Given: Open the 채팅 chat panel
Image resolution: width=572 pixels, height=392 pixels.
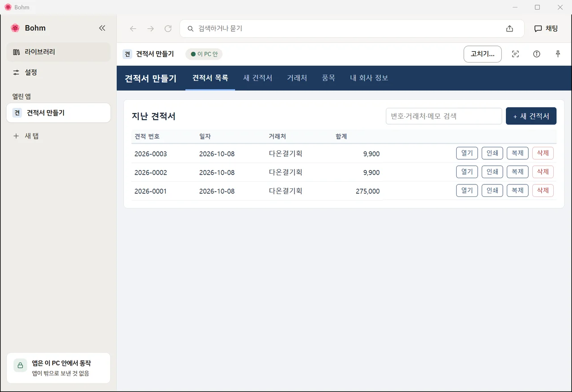Looking at the screenshot, I should pyautogui.click(x=546, y=29).
